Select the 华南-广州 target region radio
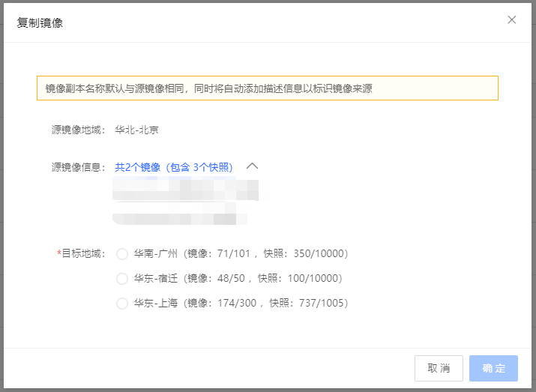The height and width of the screenshot is (392, 536). (x=122, y=254)
